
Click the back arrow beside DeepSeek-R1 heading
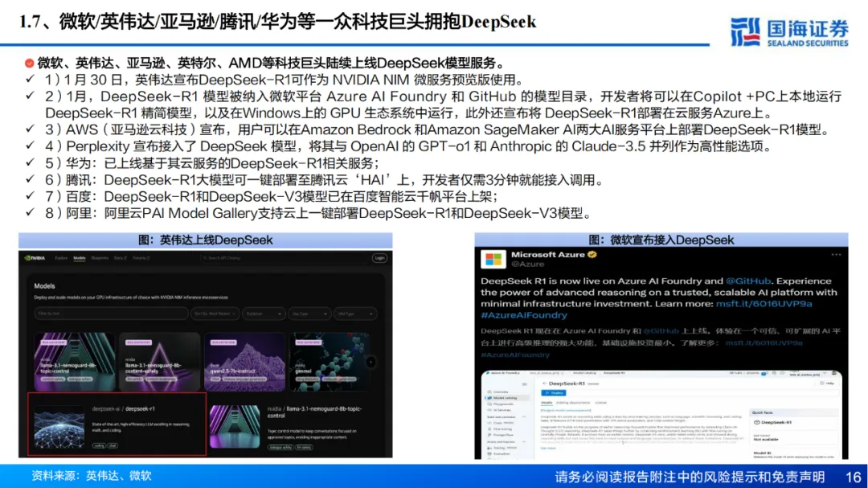[x=545, y=383]
